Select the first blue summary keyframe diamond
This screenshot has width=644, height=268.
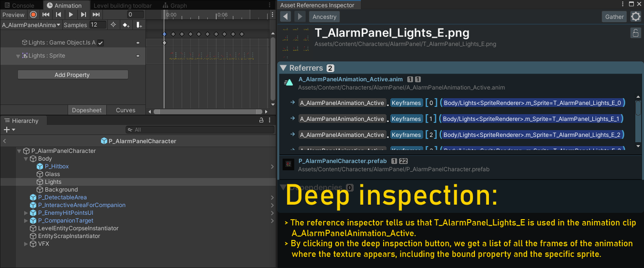tap(164, 34)
